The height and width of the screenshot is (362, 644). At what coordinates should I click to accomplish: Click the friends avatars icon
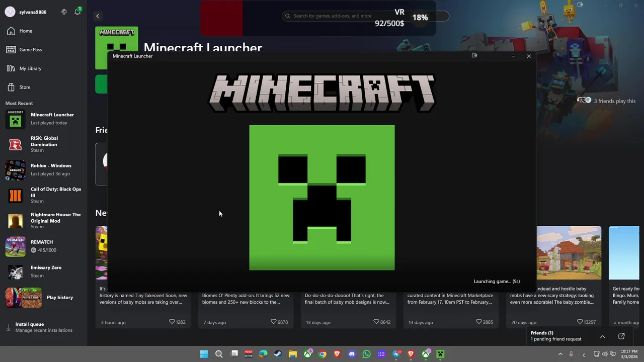pos(584,100)
